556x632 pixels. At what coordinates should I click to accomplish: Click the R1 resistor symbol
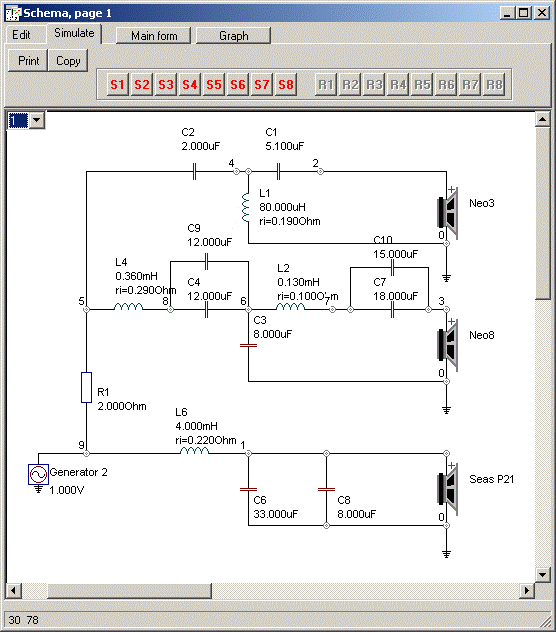tap(86, 387)
